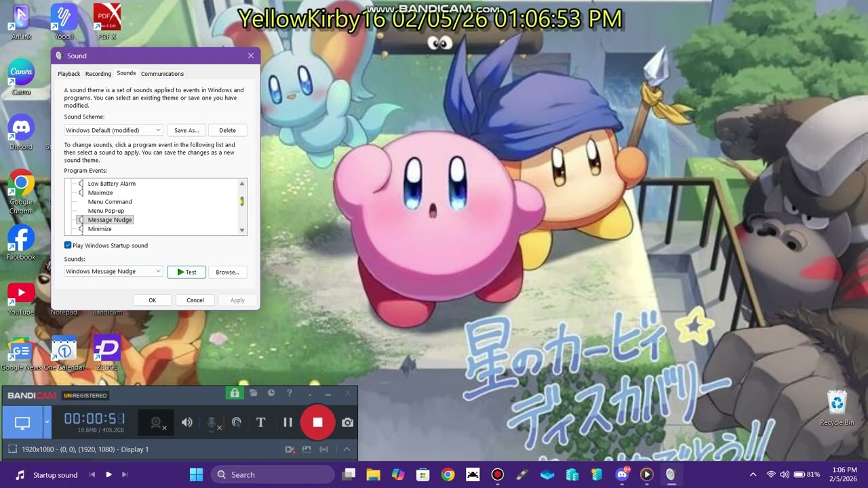Toggle Bandicam mouse click effect icon
868x488 pixels.
click(x=236, y=422)
